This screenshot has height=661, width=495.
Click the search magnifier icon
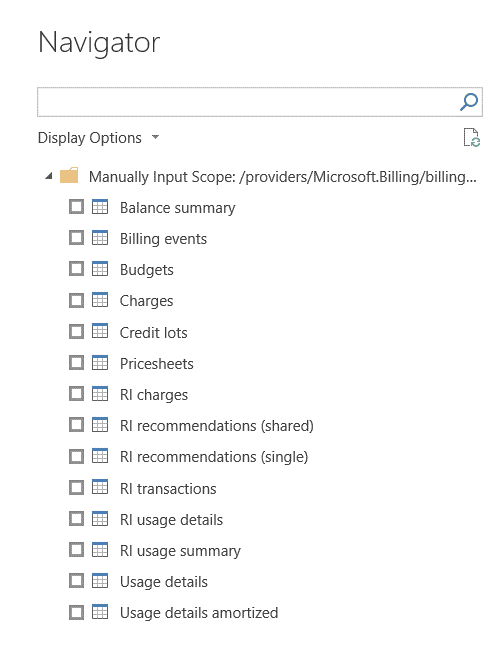(469, 102)
